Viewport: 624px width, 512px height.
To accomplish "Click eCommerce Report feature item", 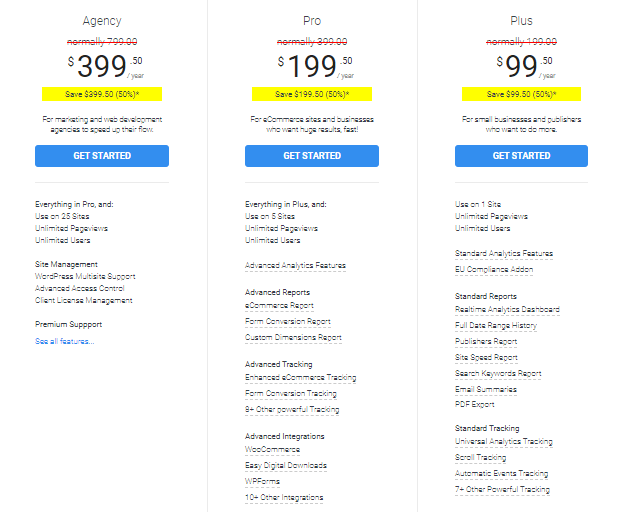I will point(279,306).
